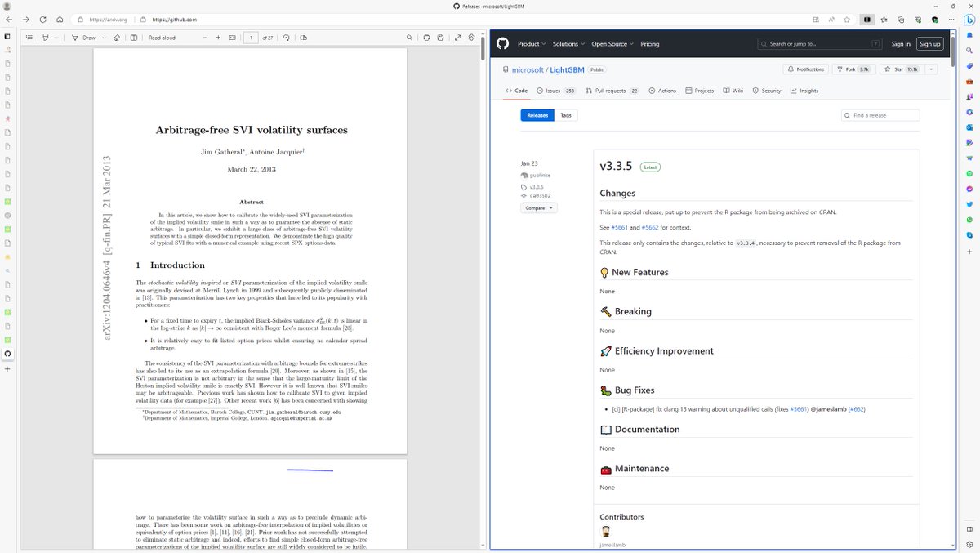980x553 pixels.
Task: Switch to the Projects tab
Action: coord(700,91)
